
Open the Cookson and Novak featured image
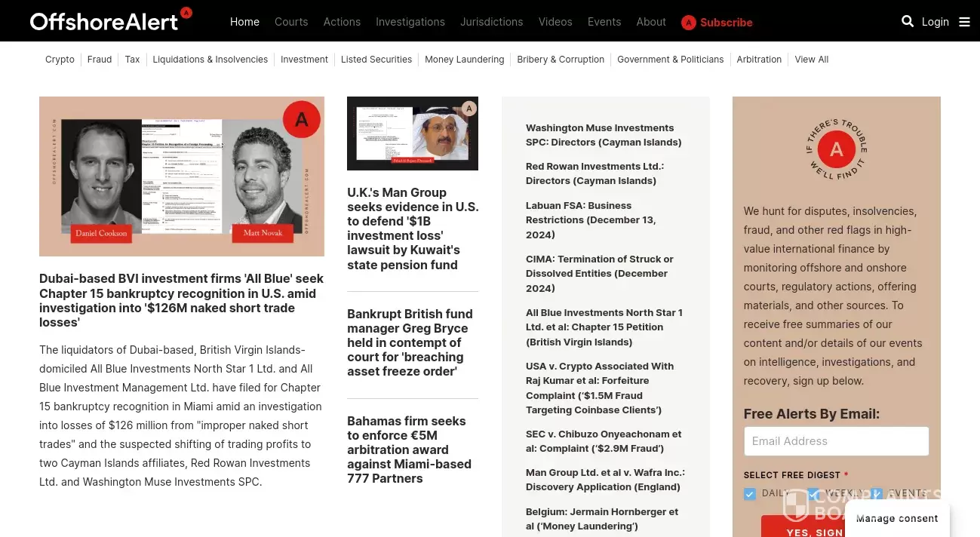point(182,176)
